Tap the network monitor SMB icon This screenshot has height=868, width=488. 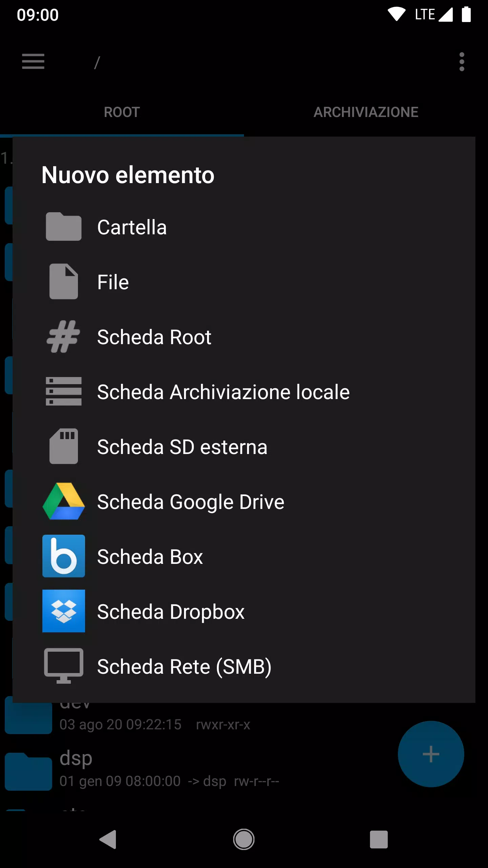[x=64, y=666]
